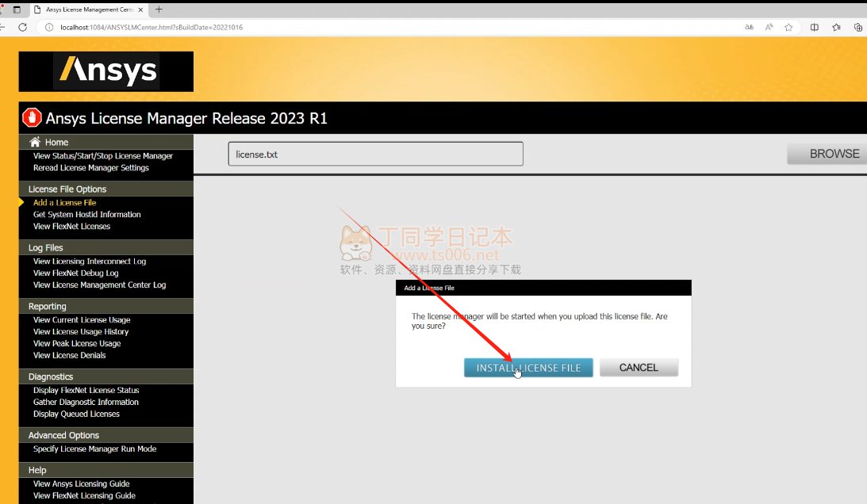Viewport: 867px width, 504px height.
Task: Open Get System Hostid Information
Action: click(86, 215)
